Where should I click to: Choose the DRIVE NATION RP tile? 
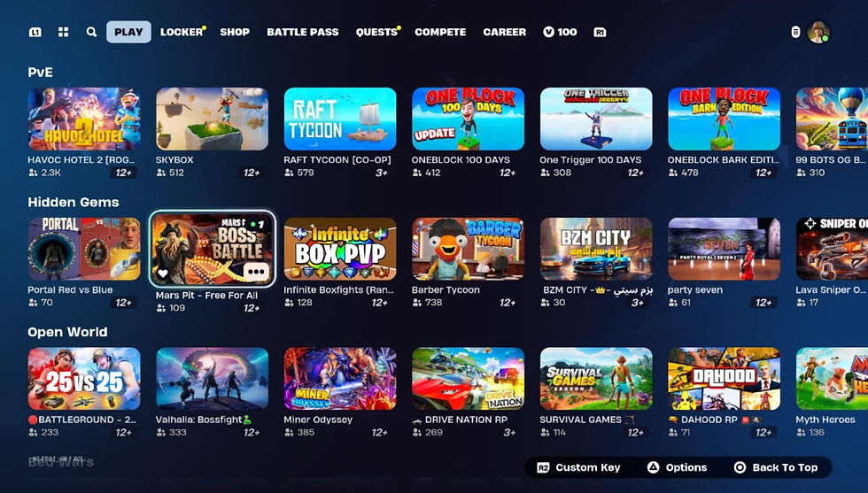tap(468, 379)
